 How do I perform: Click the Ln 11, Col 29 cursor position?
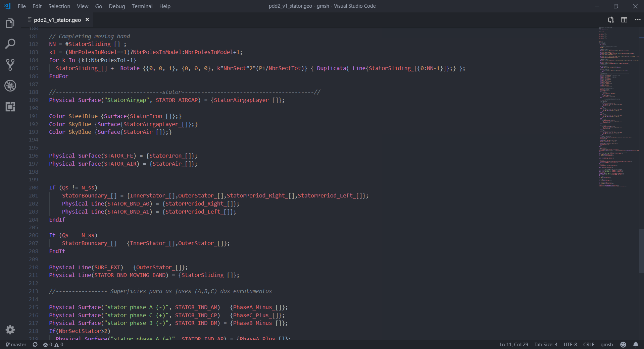tap(514, 345)
